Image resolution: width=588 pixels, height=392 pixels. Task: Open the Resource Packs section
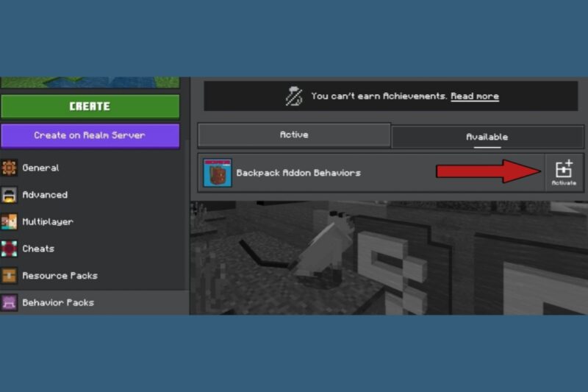coord(93,276)
